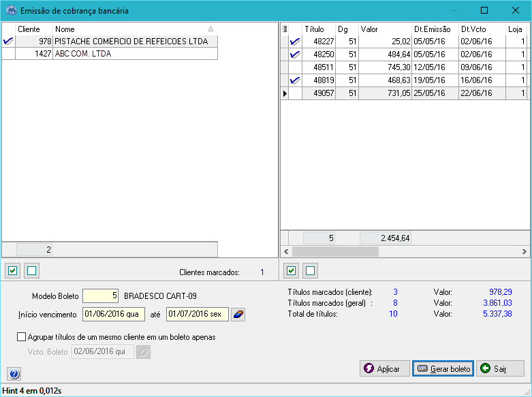Toggle check mark of título 48227

(x=295, y=42)
